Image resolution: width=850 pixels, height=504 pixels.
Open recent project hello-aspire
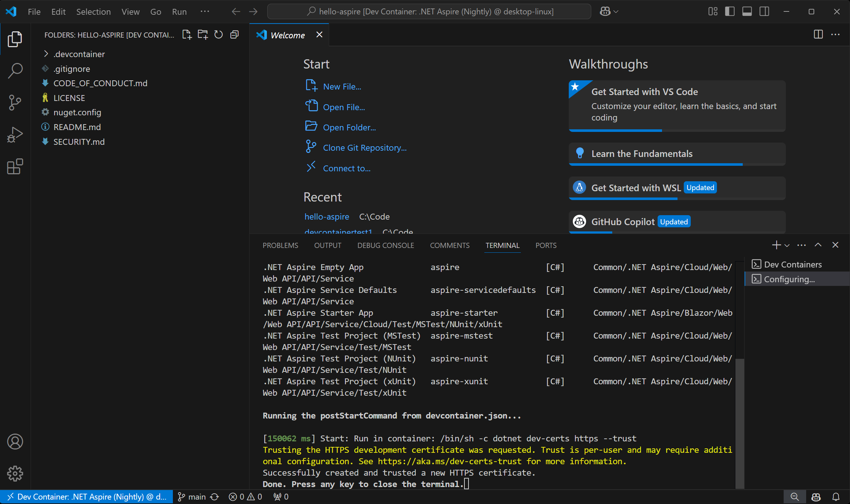[x=327, y=217]
